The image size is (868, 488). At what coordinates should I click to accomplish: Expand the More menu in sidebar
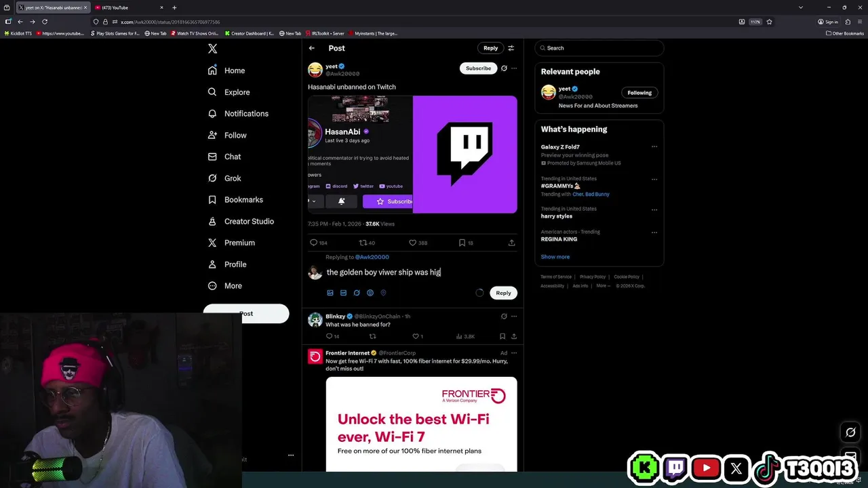[224, 286]
